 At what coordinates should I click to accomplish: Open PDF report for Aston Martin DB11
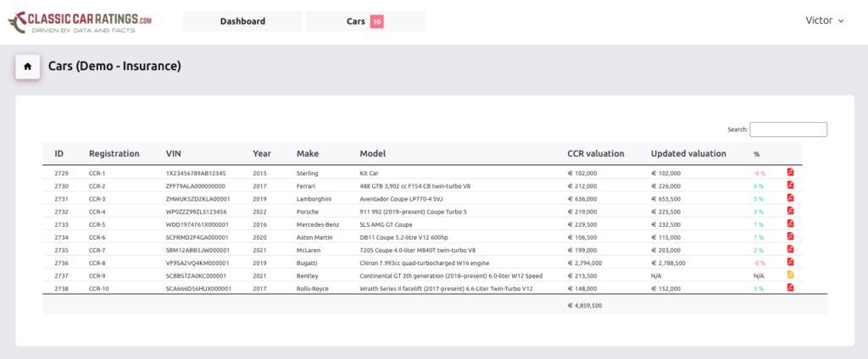tap(791, 235)
